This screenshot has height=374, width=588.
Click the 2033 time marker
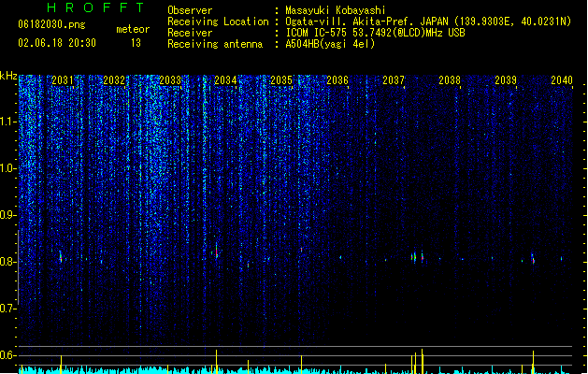[x=170, y=80]
